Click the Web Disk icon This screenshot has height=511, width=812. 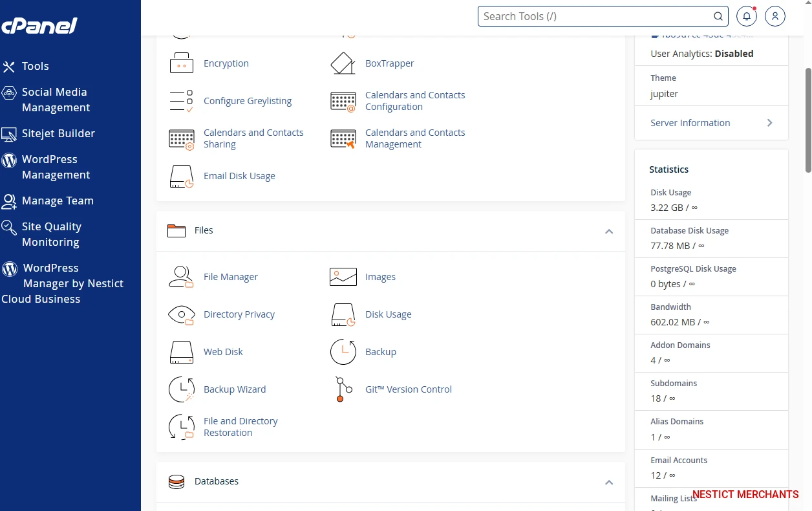point(181,352)
